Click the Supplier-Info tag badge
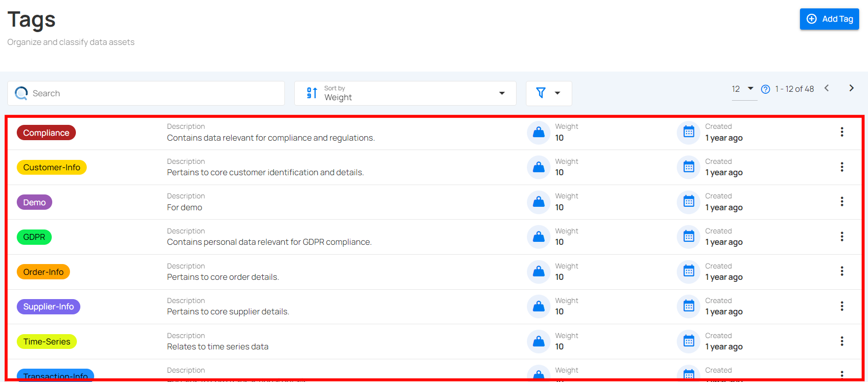The image size is (868, 382). (48, 306)
